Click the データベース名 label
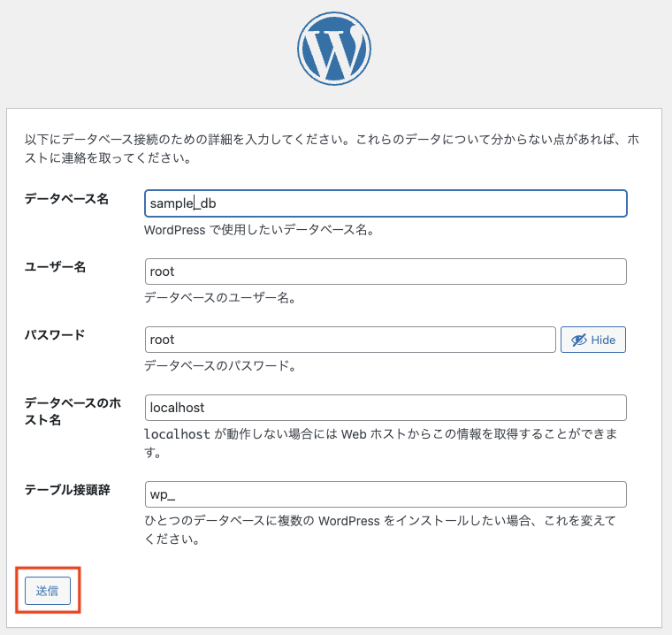 point(66,199)
